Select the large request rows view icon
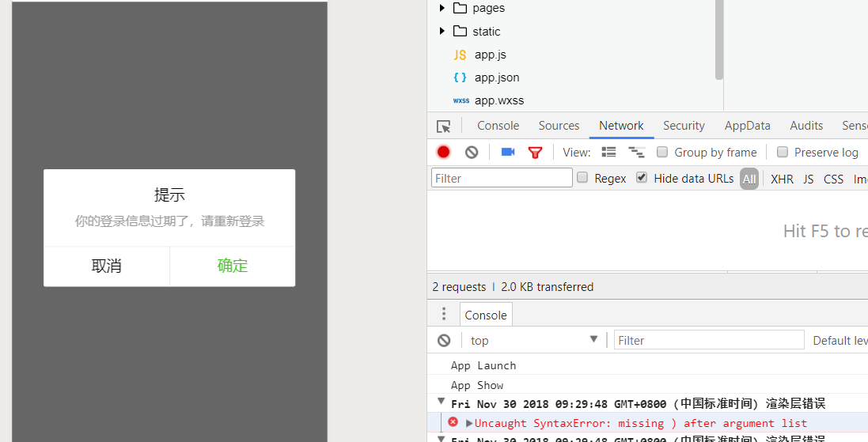Image resolution: width=868 pixels, height=442 pixels. click(608, 153)
